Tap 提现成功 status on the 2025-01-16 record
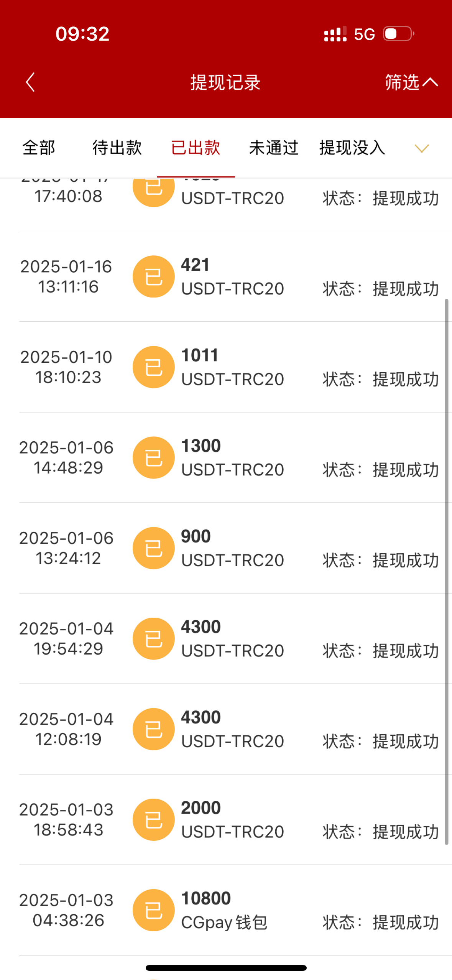 point(406,289)
